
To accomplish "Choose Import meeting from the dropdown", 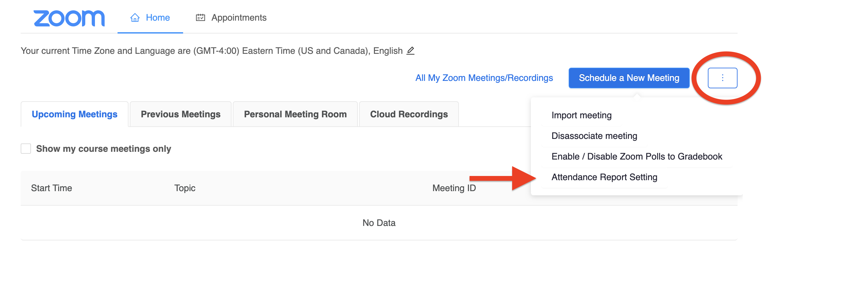I will [581, 115].
